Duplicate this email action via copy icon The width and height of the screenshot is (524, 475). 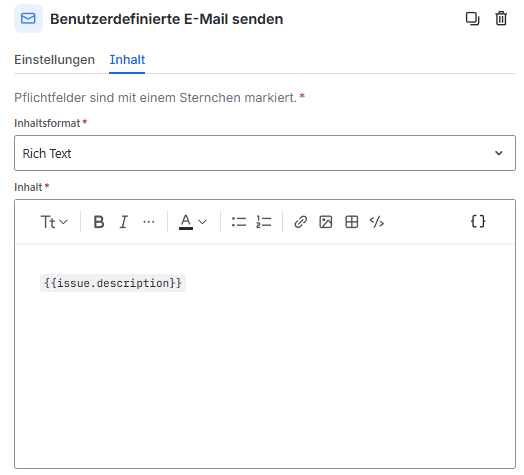tap(472, 19)
